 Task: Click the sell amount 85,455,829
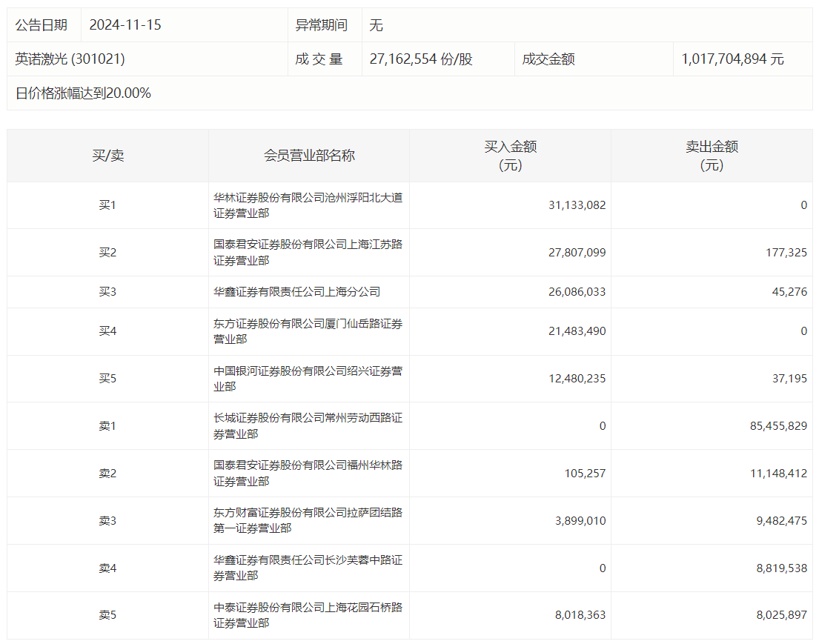tap(779, 425)
